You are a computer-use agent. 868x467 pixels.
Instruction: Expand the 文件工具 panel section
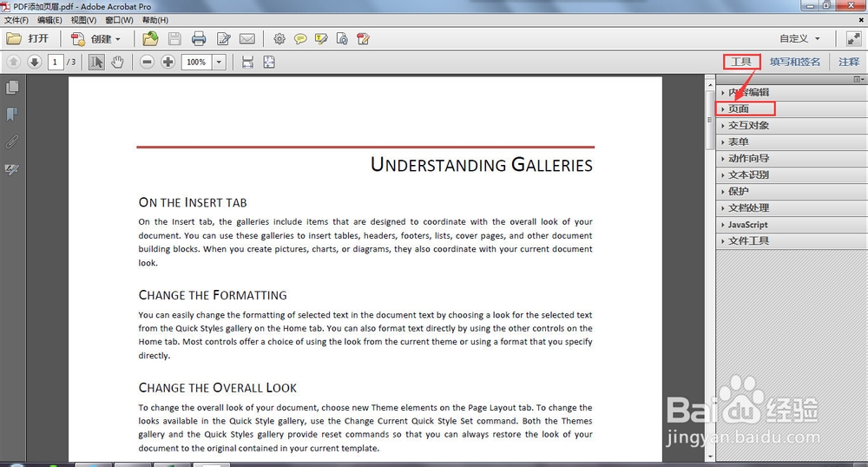tap(792, 240)
